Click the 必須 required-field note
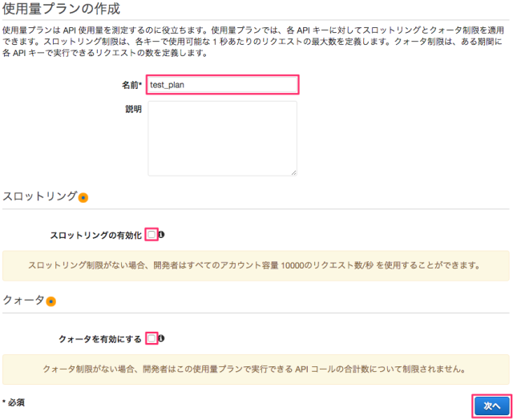This screenshot has width=513, height=420. [14, 402]
